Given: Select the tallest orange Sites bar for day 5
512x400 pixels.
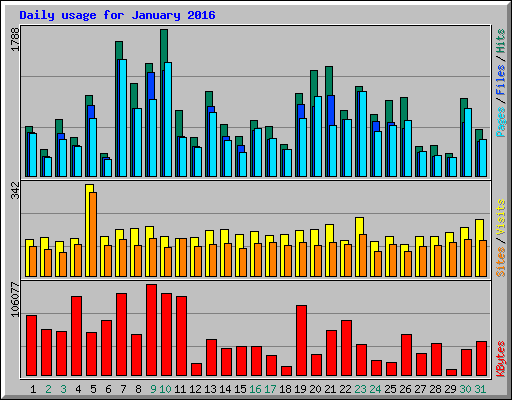Looking at the screenshot, I should pos(93,234).
